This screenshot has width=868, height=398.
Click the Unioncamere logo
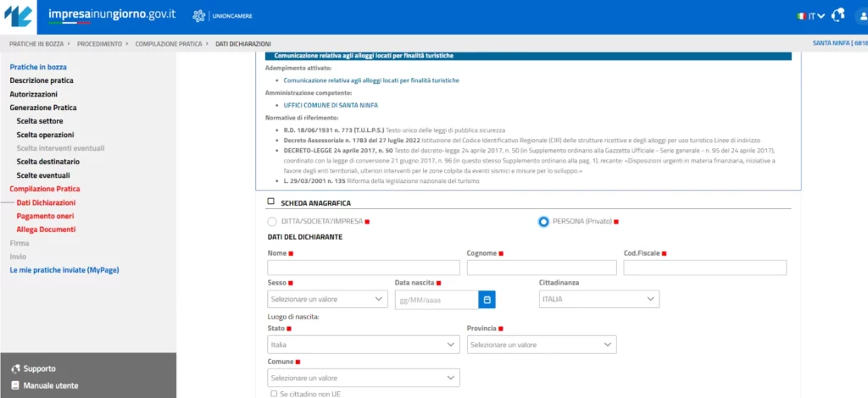pyautogui.click(x=222, y=16)
